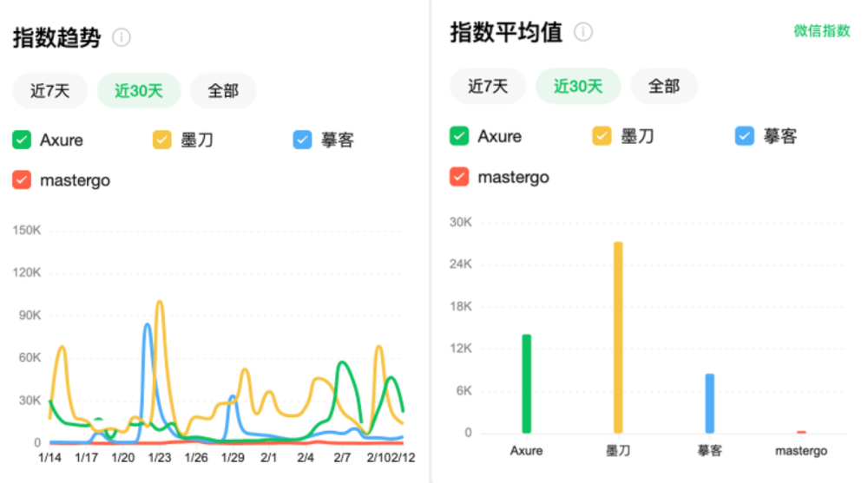Toggle 墨刀 checkbox in average chart legend
This screenshot has height=483, width=868.
(x=602, y=136)
